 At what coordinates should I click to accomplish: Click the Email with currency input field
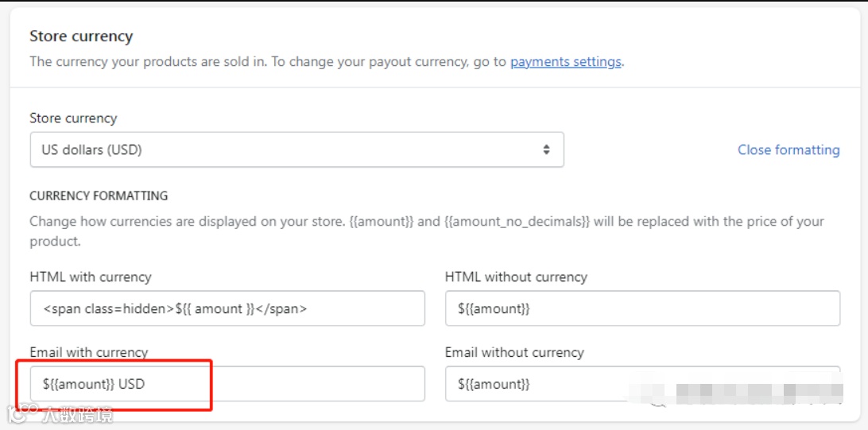click(x=227, y=384)
